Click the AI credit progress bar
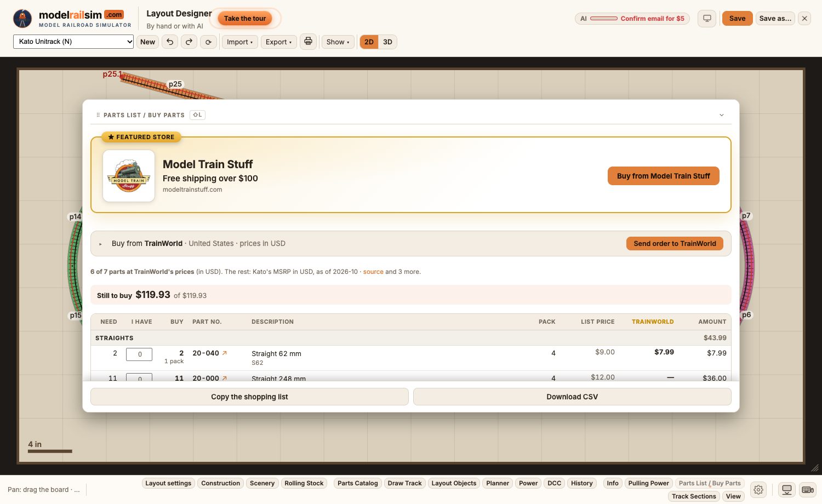822x504 pixels. (x=604, y=19)
